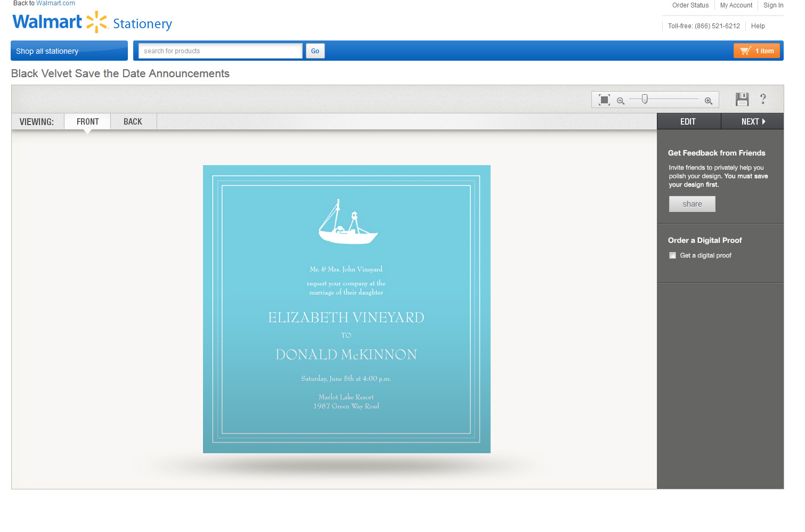Screen dimensions: 805x532
Task: Click the Go search button
Action: click(315, 51)
